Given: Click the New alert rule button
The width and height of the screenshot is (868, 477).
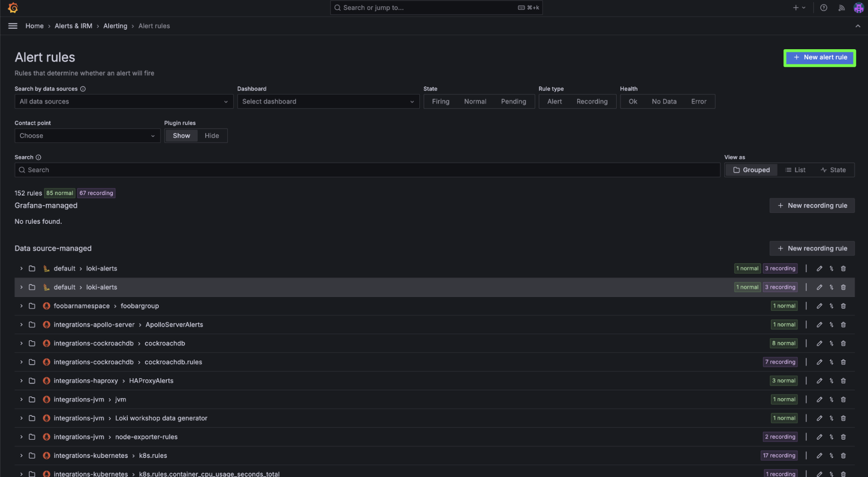Looking at the screenshot, I should (819, 58).
